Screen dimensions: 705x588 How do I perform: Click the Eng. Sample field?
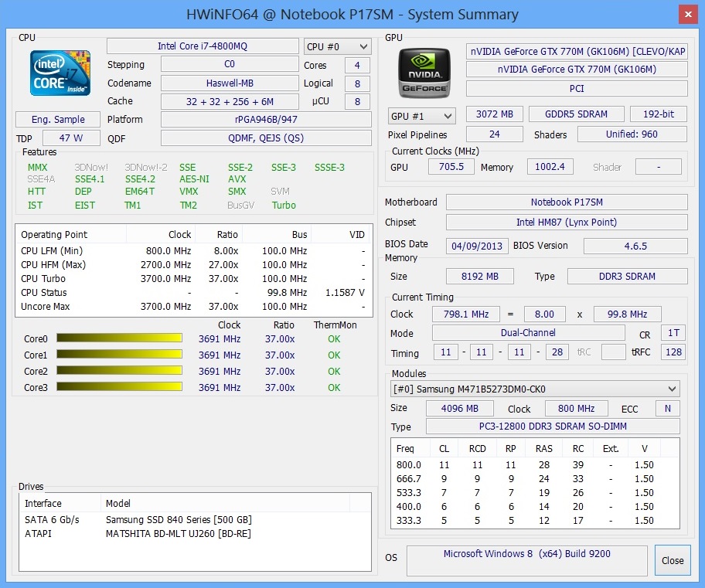[x=58, y=120]
